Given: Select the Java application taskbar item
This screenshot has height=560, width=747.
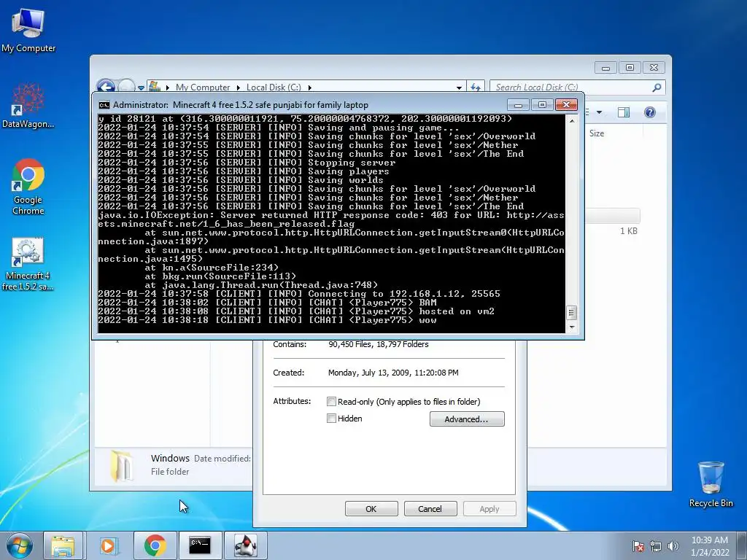Looking at the screenshot, I should click(x=246, y=545).
